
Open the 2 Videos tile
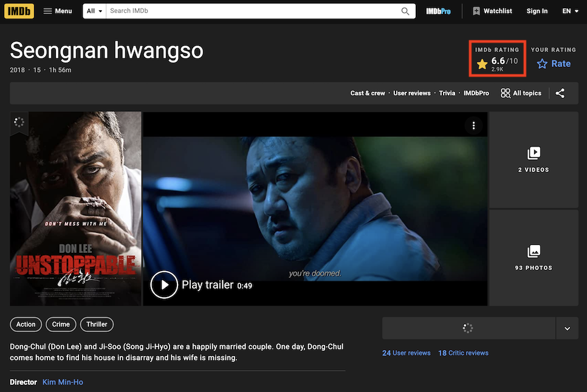tap(534, 159)
